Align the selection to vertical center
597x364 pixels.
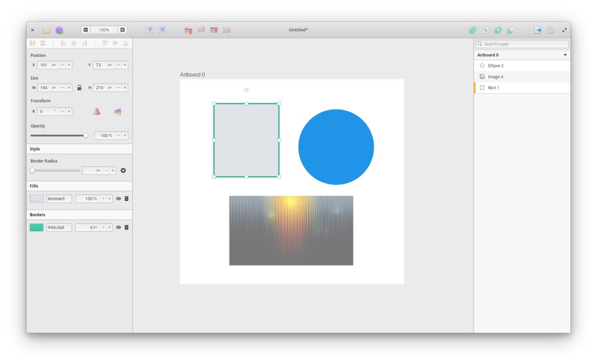click(115, 43)
